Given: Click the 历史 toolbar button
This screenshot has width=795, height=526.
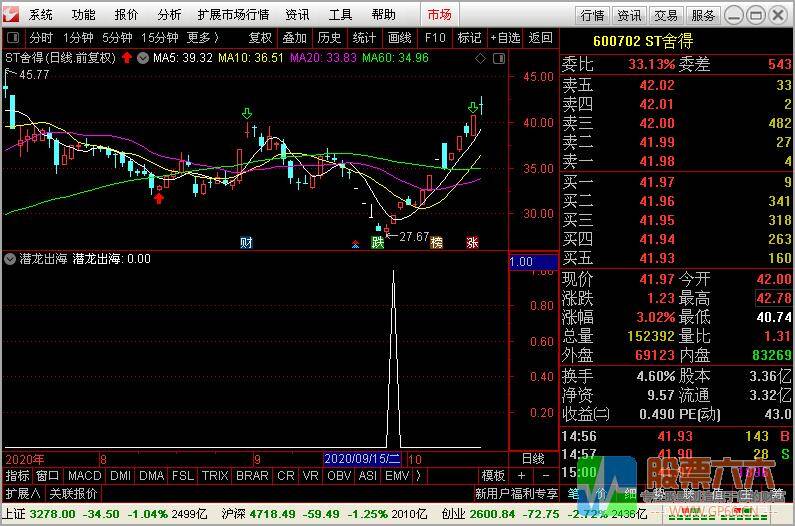Looking at the screenshot, I should click(330, 38).
